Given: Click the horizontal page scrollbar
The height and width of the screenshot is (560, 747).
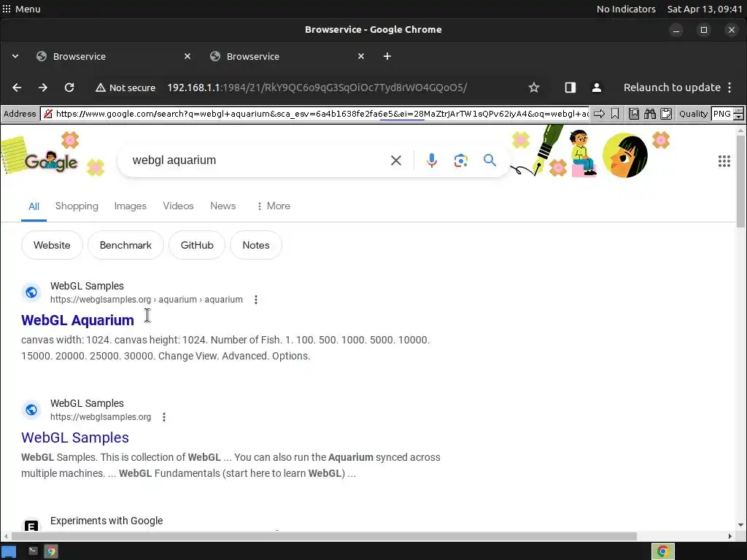Looking at the screenshot, I should pyautogui.click(x=324, y=536).
